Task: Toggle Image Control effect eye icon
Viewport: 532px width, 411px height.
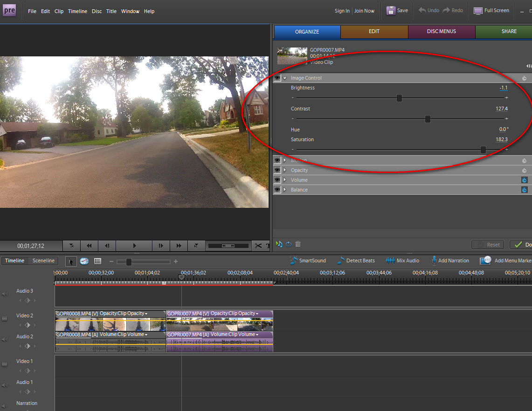Action: [277, 78]
